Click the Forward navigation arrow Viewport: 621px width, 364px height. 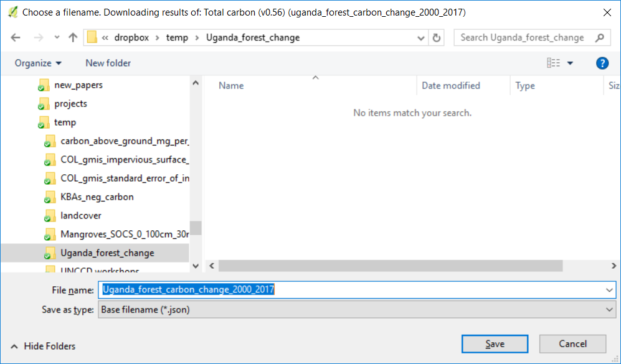[39, 37]
